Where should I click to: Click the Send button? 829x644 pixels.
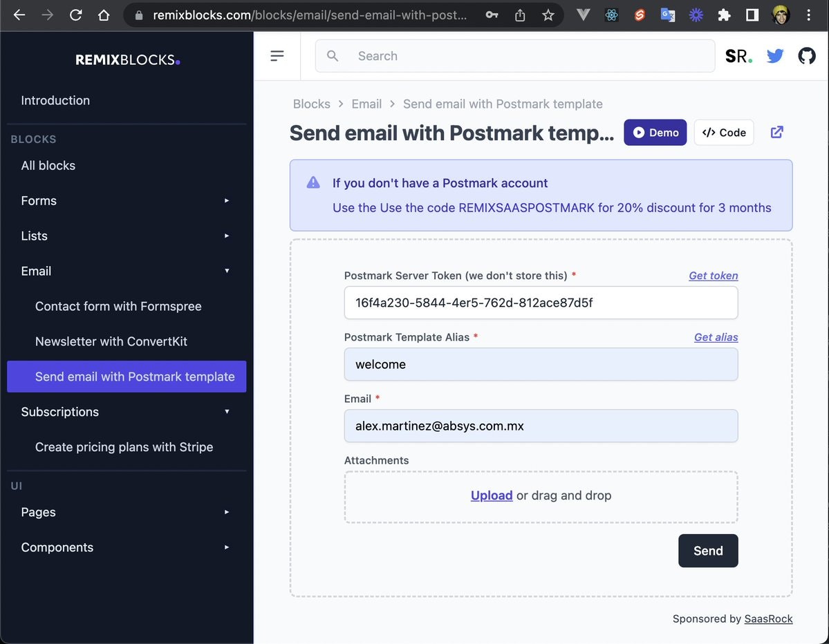coord(708,551)
